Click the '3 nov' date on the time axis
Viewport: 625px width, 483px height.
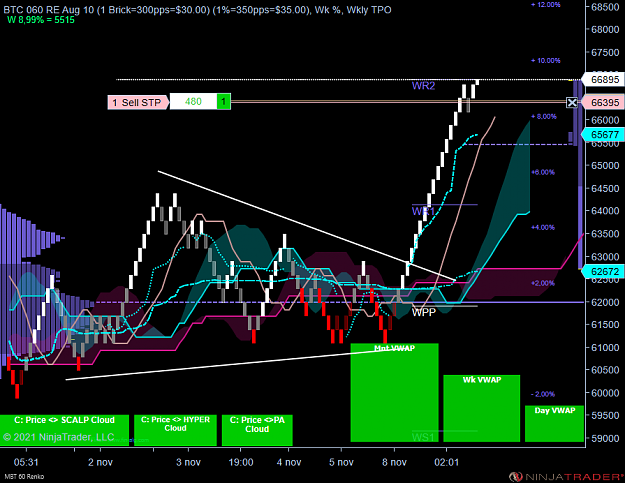point(189,462)
